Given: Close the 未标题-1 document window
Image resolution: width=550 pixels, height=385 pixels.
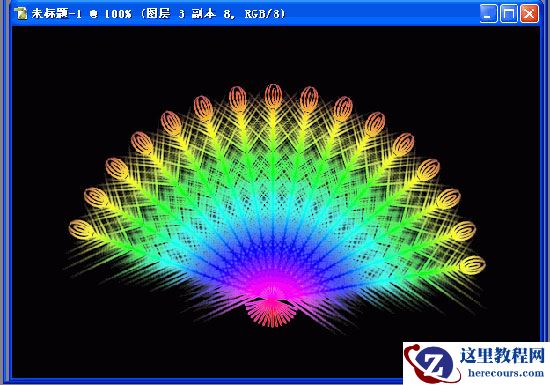Looking at the screenshot, I should [x=529, y=14].
